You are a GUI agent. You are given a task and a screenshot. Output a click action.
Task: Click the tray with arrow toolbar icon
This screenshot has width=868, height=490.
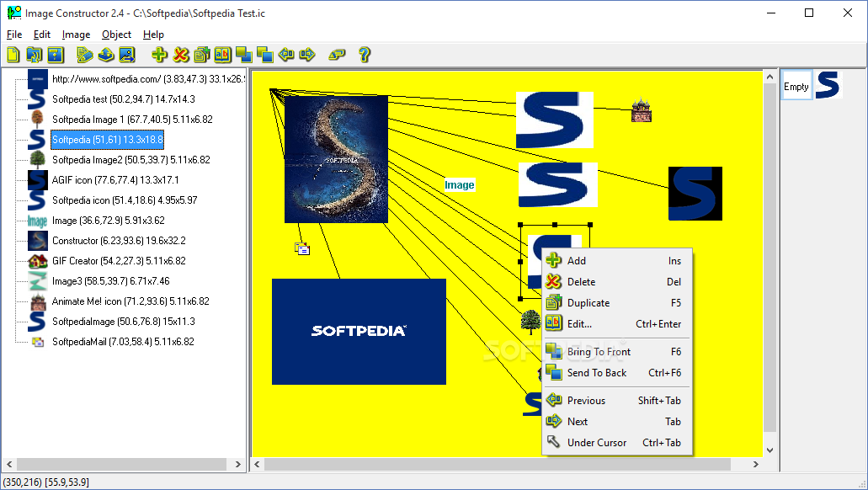pos(106,54)
